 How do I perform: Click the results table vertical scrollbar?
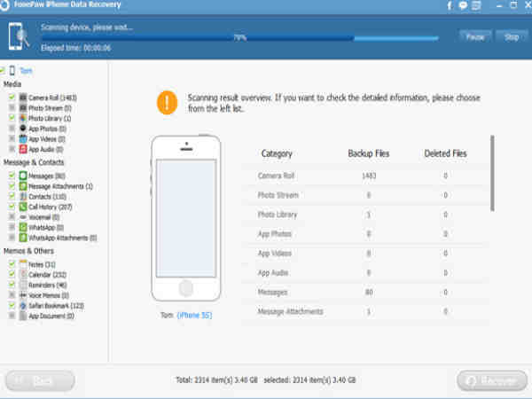pyautogui.click(x=492, y=174)
